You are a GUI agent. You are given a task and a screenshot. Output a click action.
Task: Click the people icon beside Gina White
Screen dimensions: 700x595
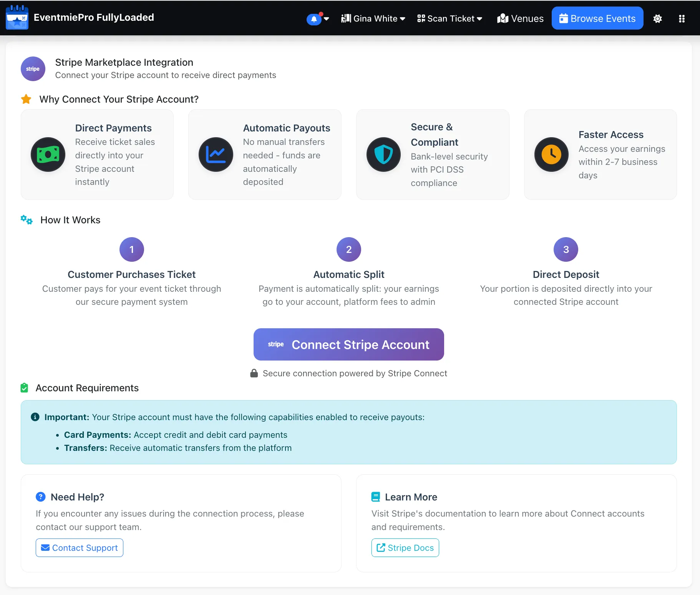(x=346, y=18)
